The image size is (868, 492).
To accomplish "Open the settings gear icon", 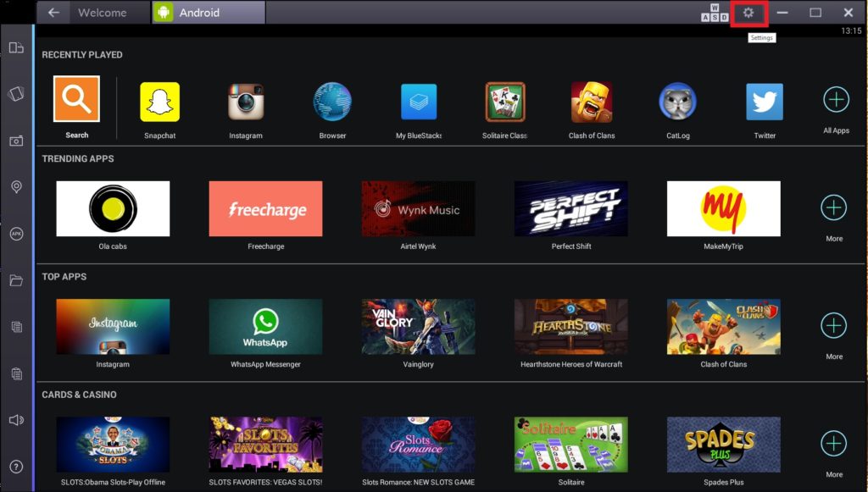I will click(748, 13).
